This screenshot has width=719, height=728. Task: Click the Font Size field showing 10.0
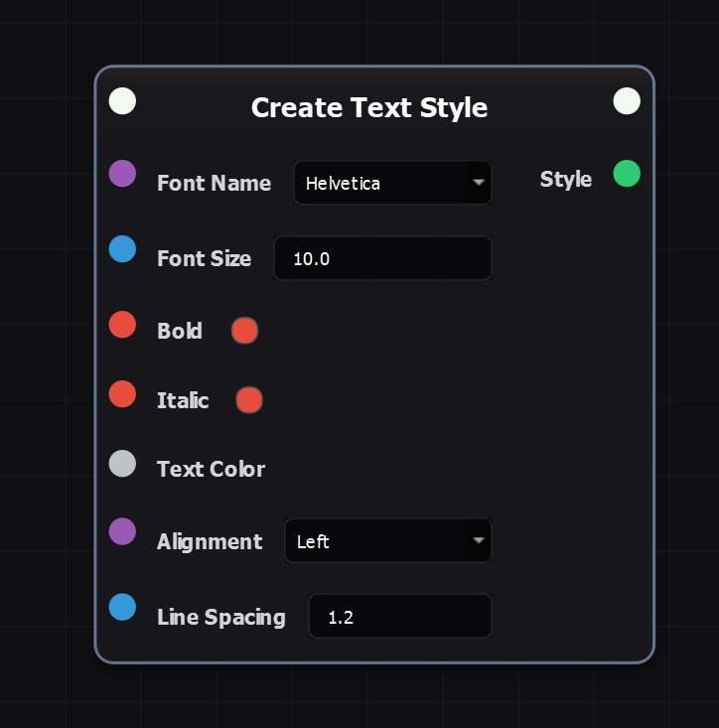coord(382,258)
